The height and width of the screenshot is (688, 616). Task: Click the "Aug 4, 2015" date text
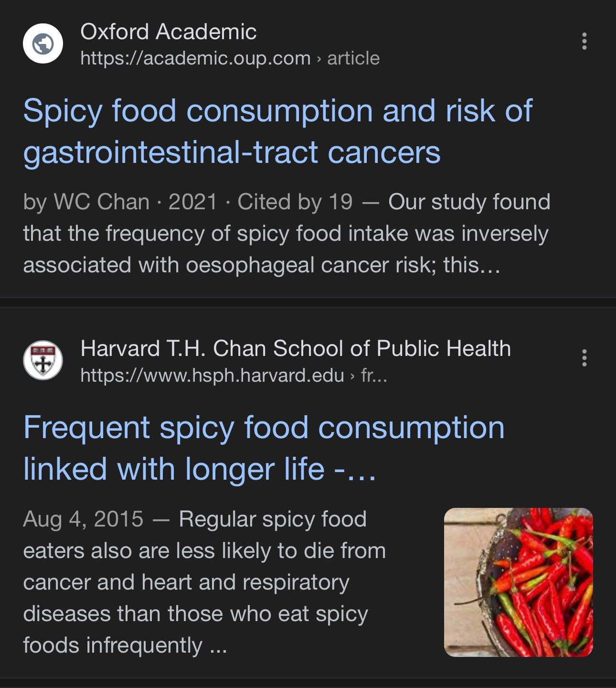(x=83, y=519)
